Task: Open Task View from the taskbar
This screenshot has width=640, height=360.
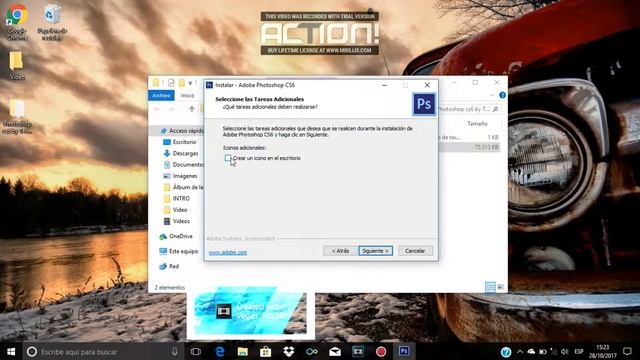Action: click(x=196, y=351)
